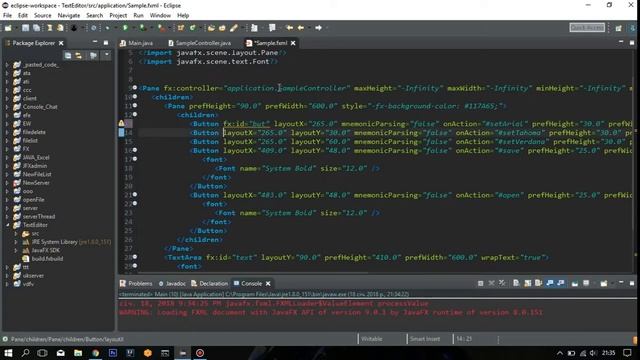Expand the JFXadmin project

(x=7, y=166)
